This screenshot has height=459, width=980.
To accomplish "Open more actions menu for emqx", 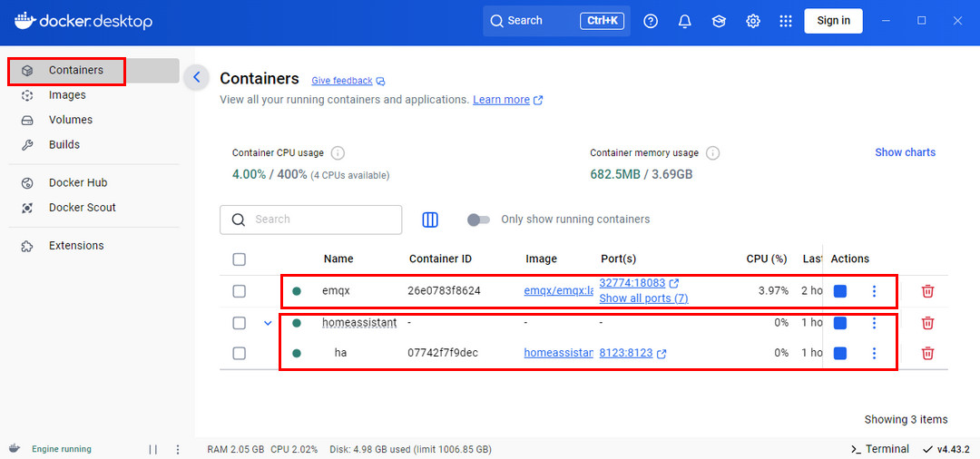I will click(x=874, y=291).
